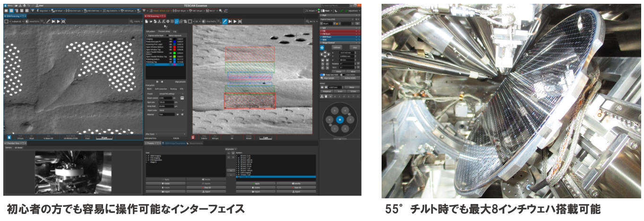This screenshot has height=221, width=644.
Task: Click the Analytical working distance button
Action: tap(328, 91)
